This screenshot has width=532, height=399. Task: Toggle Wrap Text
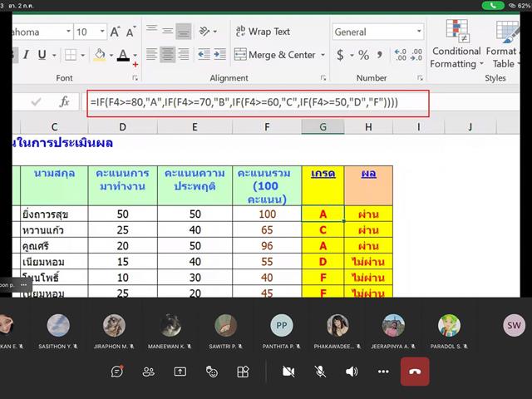click(263, 32)
